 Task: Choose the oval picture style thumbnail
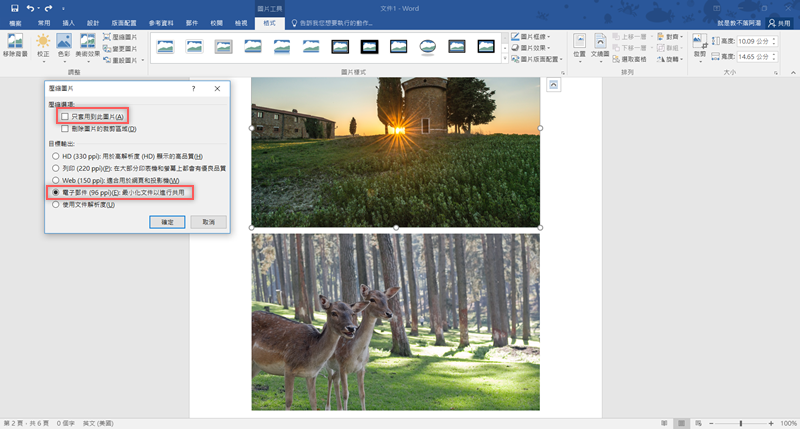427,46
